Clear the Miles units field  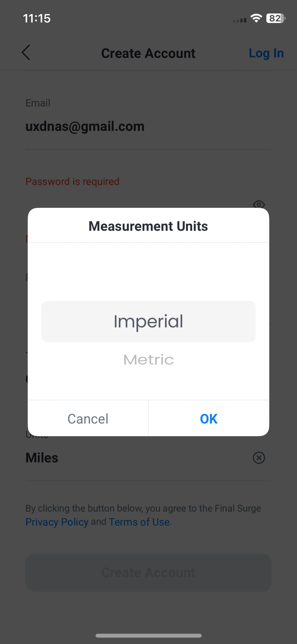pos(259,458)
